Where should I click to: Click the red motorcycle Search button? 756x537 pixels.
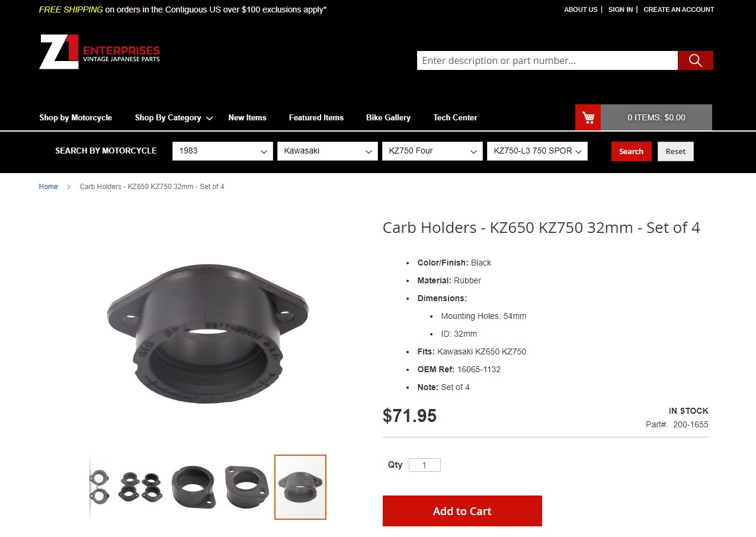(632, 151)
